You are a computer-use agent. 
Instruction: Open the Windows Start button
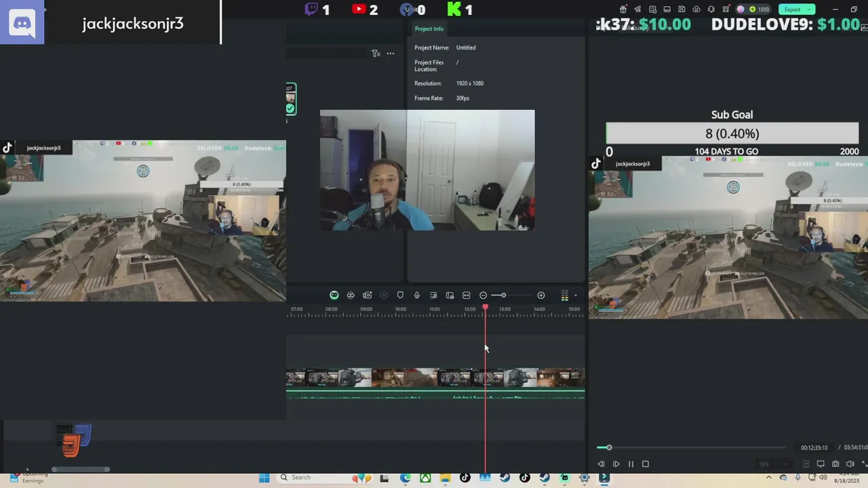(264, 478)
